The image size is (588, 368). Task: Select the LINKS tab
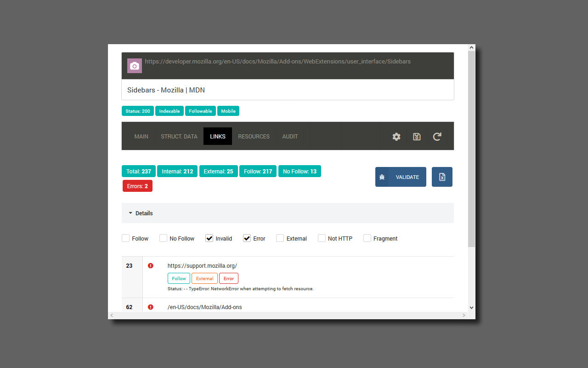coord(218,137)
